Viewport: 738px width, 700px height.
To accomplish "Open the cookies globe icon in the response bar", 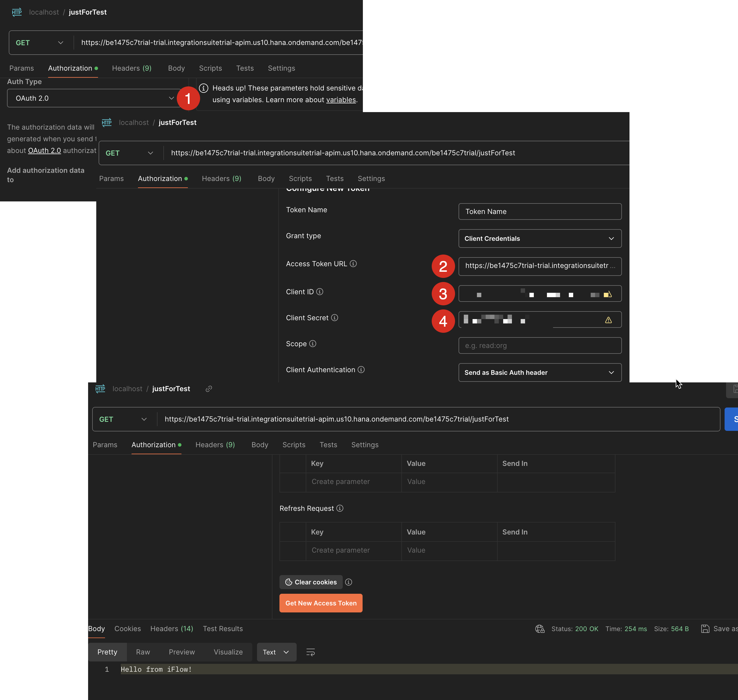I will click(540, 629).
